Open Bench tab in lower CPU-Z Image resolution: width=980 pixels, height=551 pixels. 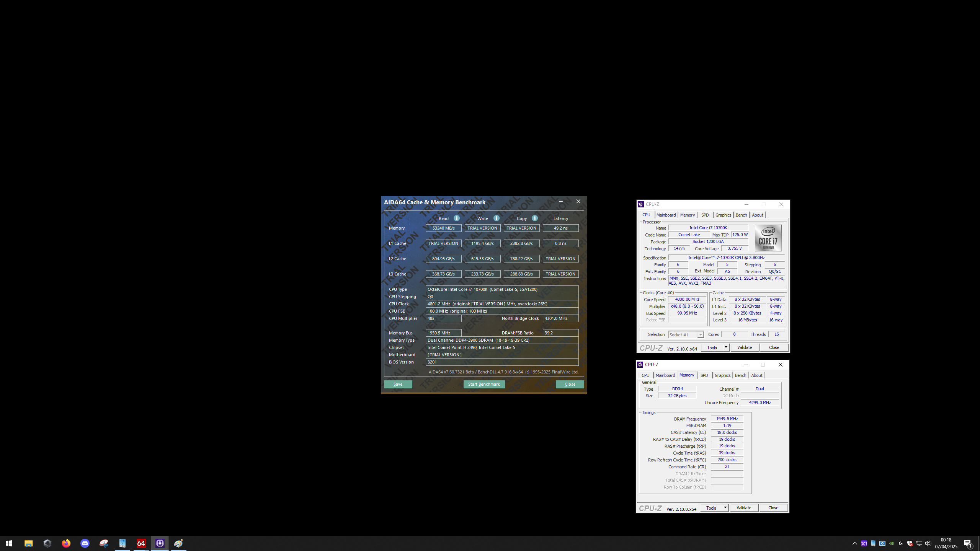(x=741, y=375)
